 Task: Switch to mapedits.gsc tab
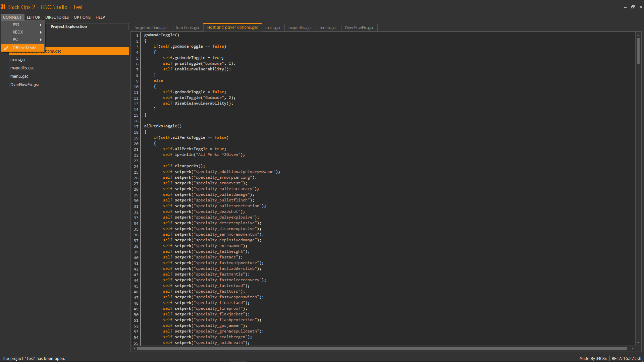coord(300,28)
